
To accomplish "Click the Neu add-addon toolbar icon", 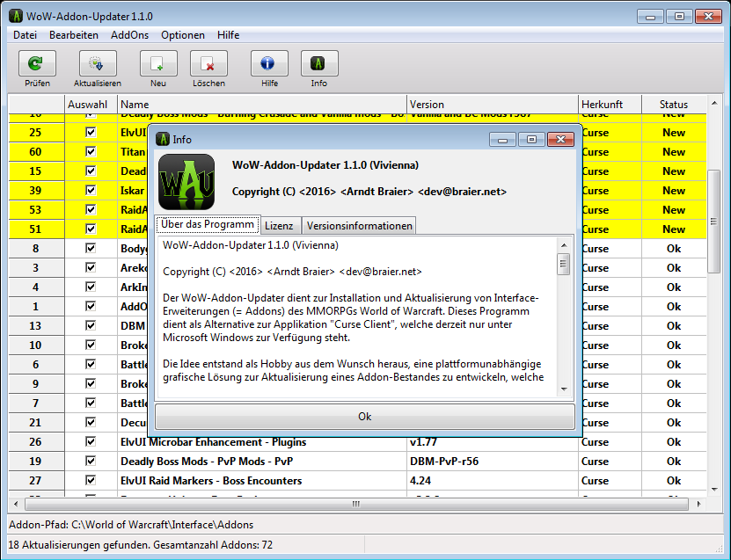I will click(x=158, y=63).
